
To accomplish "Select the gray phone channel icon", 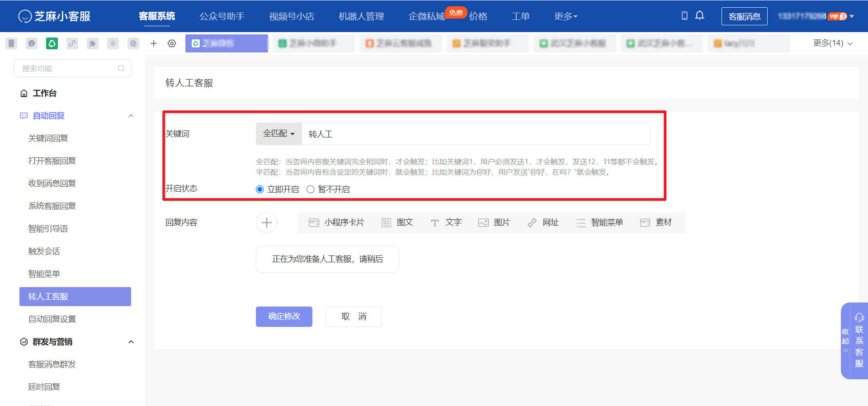I will pyautogui.click(x=12, y=43).
